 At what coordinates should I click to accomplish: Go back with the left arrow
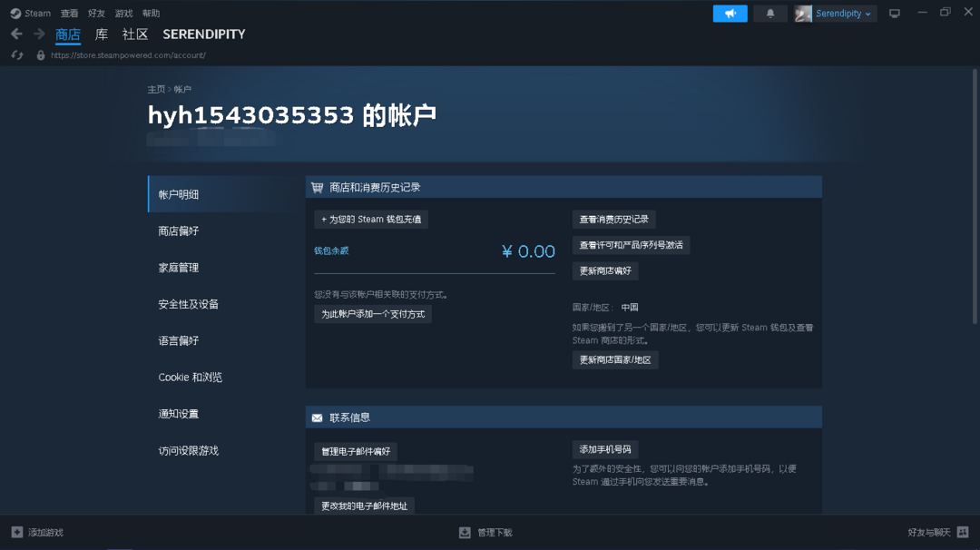point(17,34)
